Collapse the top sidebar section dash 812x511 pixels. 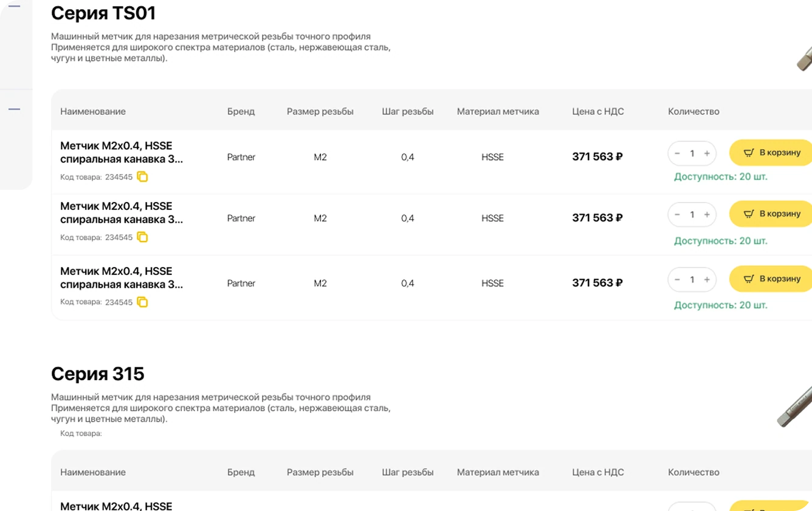click(14, 6)
